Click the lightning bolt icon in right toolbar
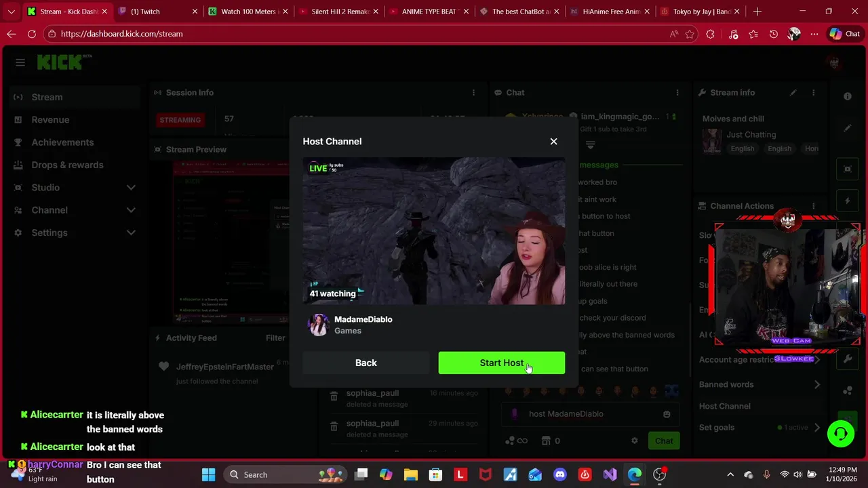Viewport: 868px width, 488px height. (x=848, y=201)
